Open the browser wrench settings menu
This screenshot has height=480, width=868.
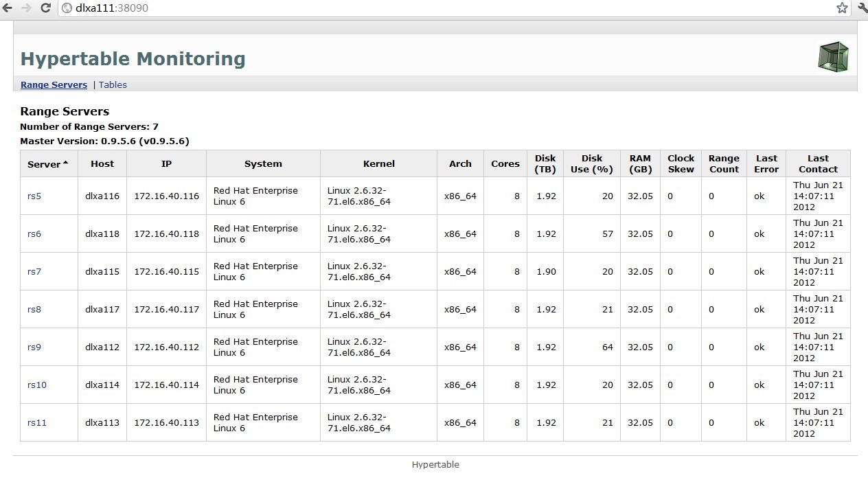863,8
